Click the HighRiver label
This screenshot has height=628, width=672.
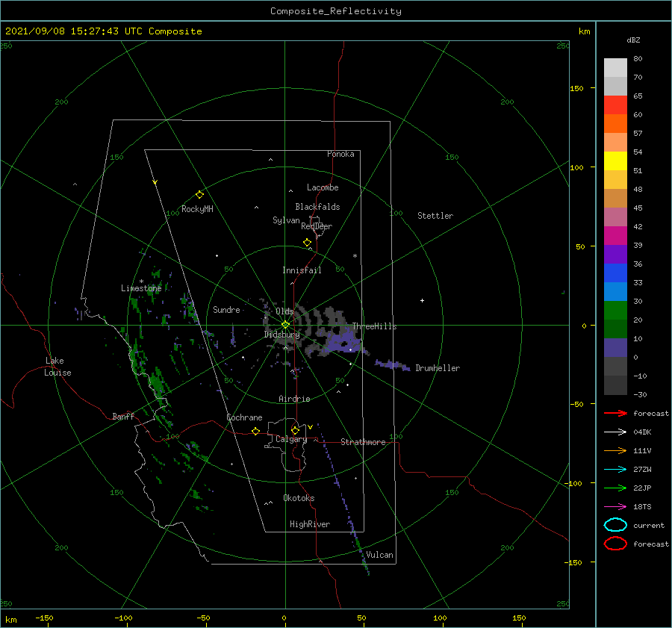tap(310, 524)
